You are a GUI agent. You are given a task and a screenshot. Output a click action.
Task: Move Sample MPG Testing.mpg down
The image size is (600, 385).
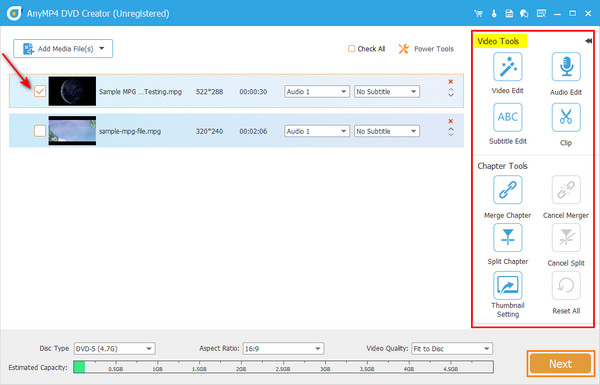[451, 95]
